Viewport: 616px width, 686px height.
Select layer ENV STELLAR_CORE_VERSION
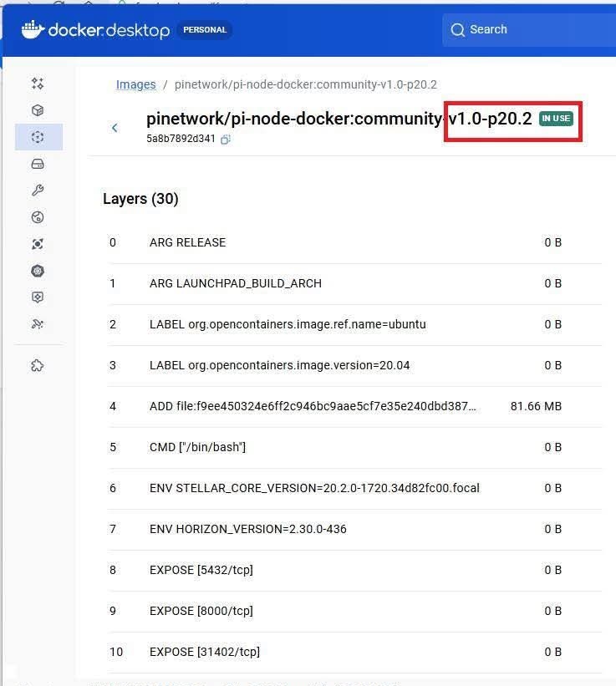point(354,488)
